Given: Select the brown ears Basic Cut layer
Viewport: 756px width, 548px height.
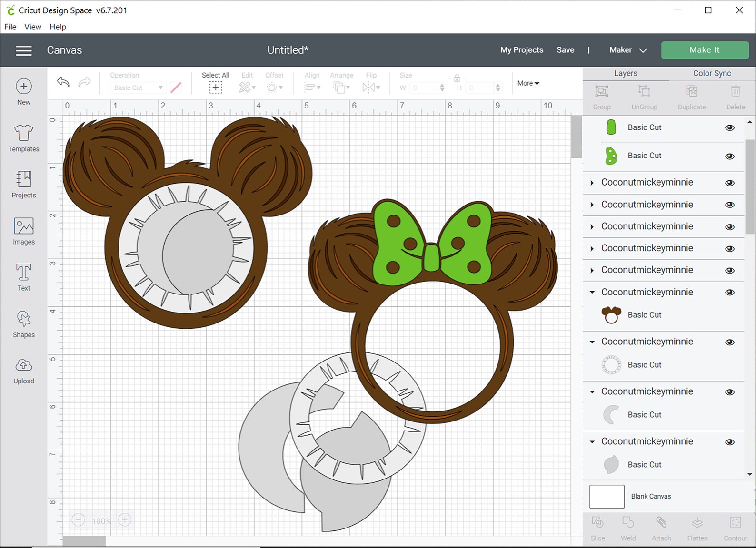Looking at the screenshot, I should click(664, 315).
